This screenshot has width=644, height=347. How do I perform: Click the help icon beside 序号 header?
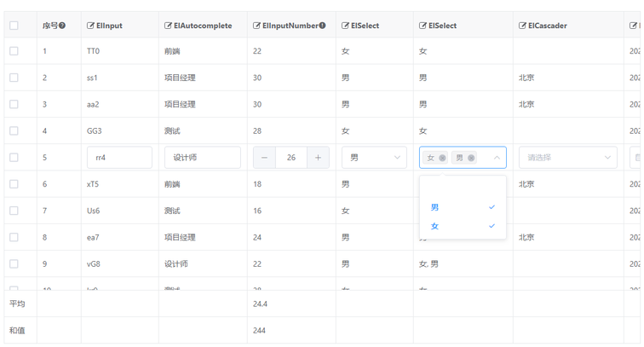(x=62, y=26)
